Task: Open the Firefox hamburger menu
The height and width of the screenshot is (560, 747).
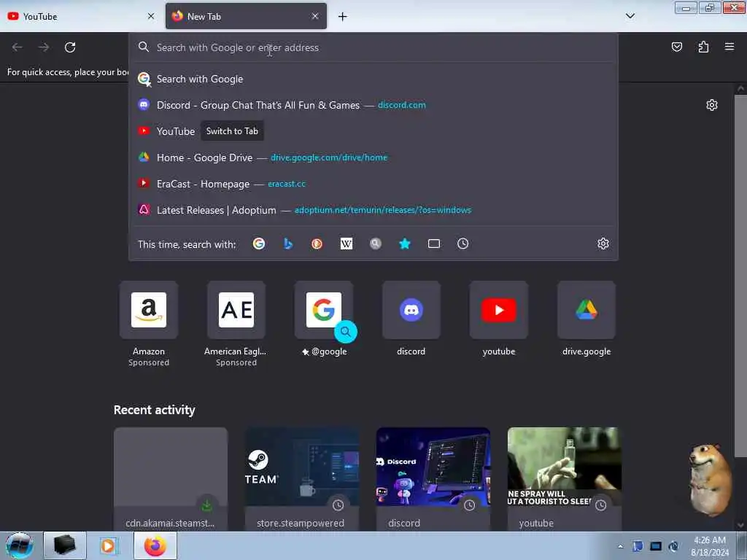Action: pyautogui.click(x=729, y=47)
